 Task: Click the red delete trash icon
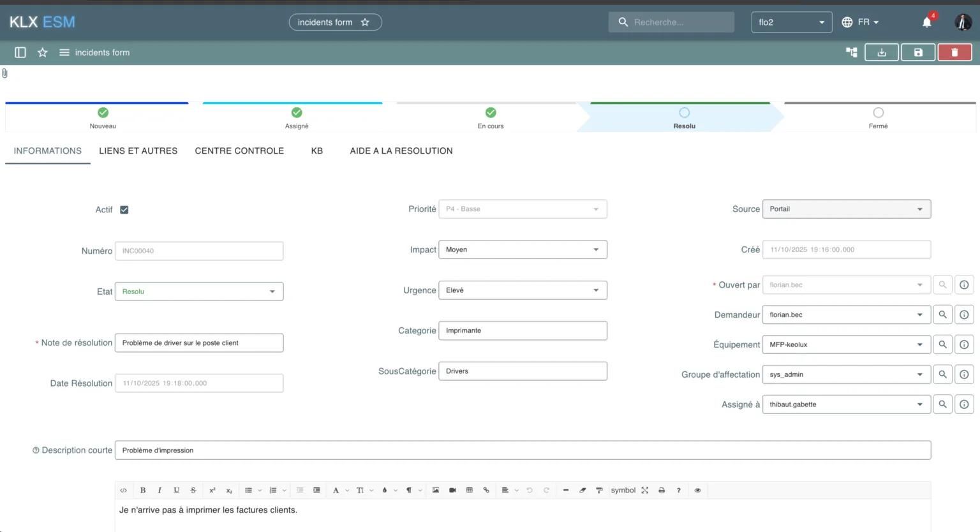[x=954, y=52]
